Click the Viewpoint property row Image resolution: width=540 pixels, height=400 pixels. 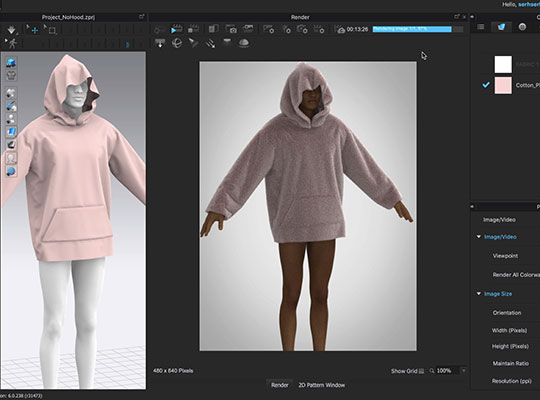[505, 256]
